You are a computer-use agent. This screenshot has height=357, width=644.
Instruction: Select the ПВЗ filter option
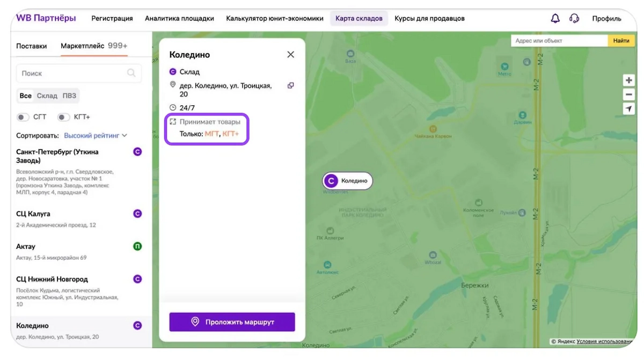(69, 96)
